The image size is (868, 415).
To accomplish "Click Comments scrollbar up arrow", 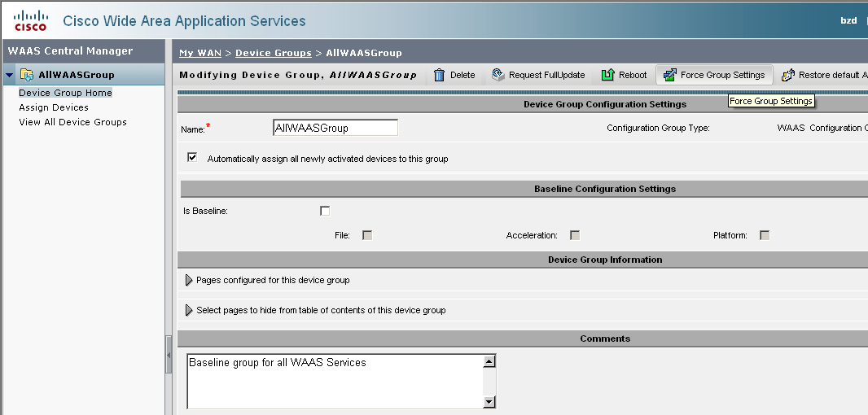I will coord(489,361).
